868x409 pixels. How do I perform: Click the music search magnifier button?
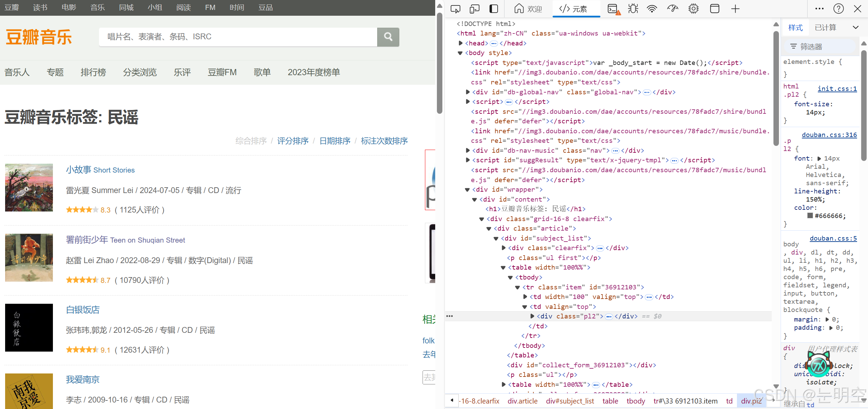tap(388, 37)
